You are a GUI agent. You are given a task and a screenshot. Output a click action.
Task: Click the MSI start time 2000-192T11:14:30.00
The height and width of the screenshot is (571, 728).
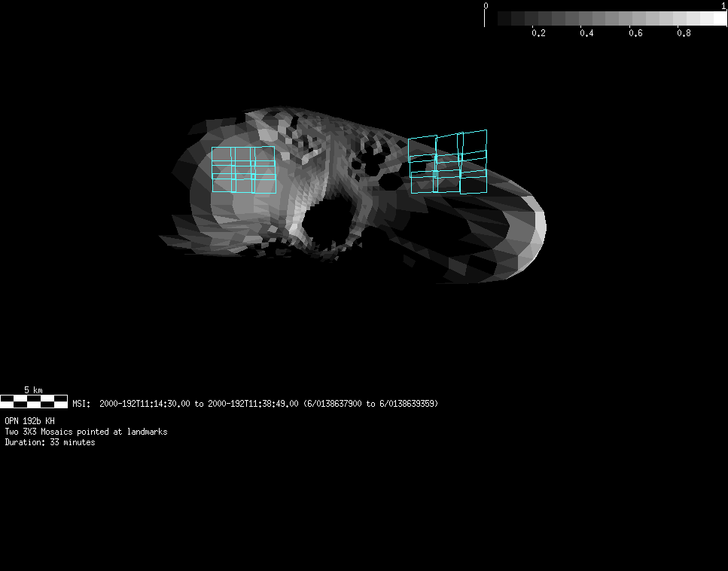(145, 404)
